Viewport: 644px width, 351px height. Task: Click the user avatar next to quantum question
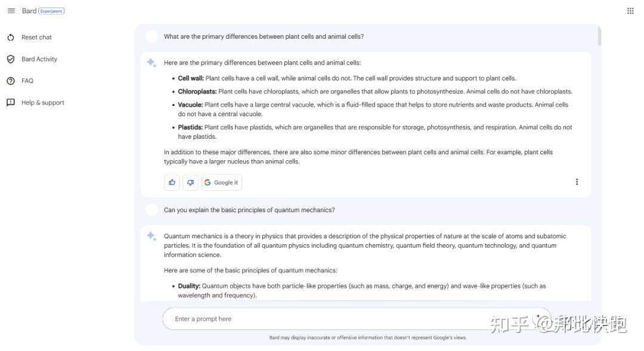click(x=151, y=210)
